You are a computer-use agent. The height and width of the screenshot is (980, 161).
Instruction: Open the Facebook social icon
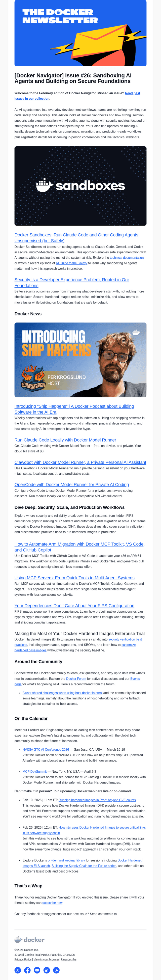pos(27,970)
